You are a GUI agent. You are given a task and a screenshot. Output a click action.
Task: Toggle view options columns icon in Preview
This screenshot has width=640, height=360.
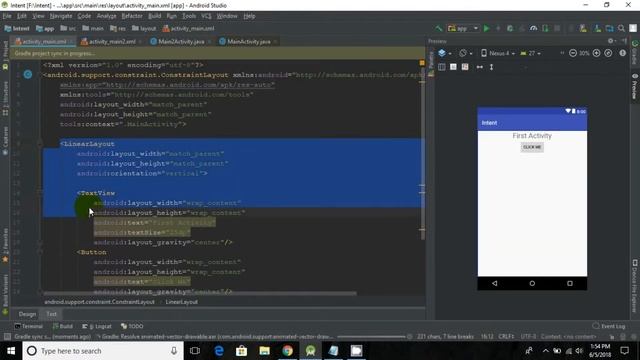point(442,67)
